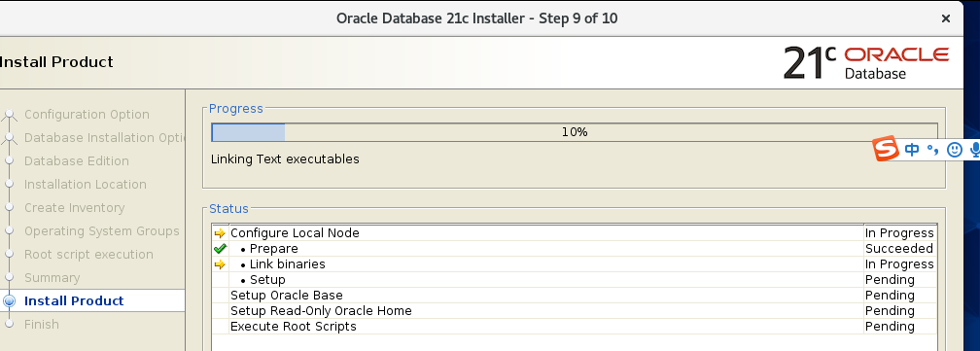Click the yellow arrow beside Configure Local Node
Viewport: 980px width, 351px height.
click(220, 233)
